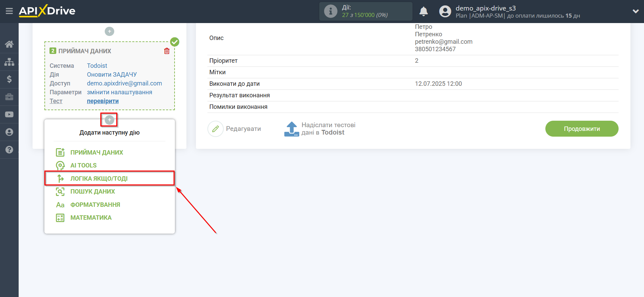644x297 pixels.
Task: Go to Home in sidebar
Action: tap(9, 44)
